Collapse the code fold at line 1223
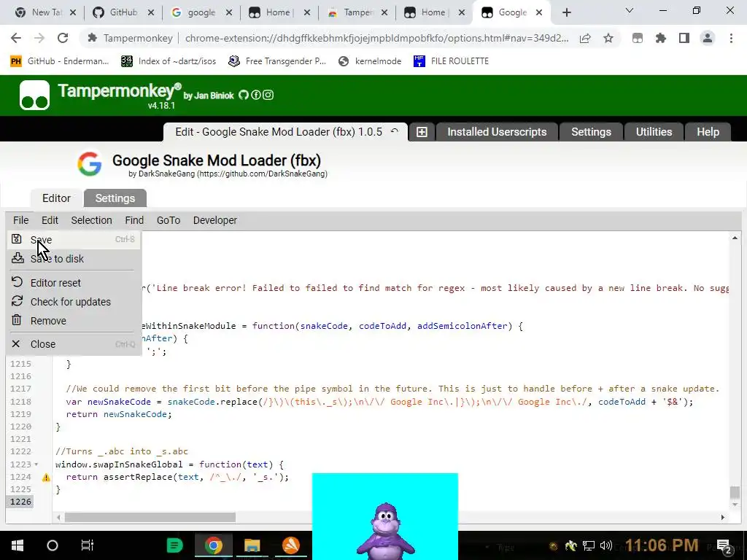Image resolution: width=747 pixels, height=560 pixels. 36,464
